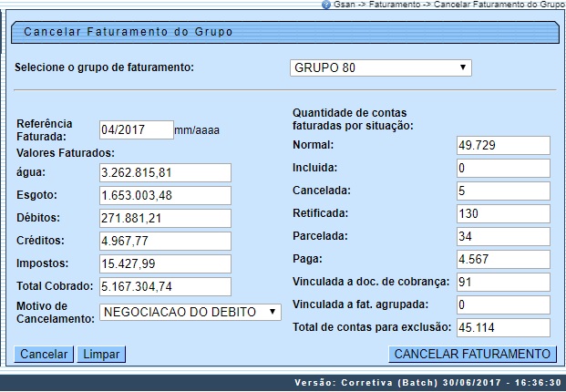Screen dimensions: 566x392
Task: Click the Total Cobrado field 5.167.304,74
Action: click(165, 286)
